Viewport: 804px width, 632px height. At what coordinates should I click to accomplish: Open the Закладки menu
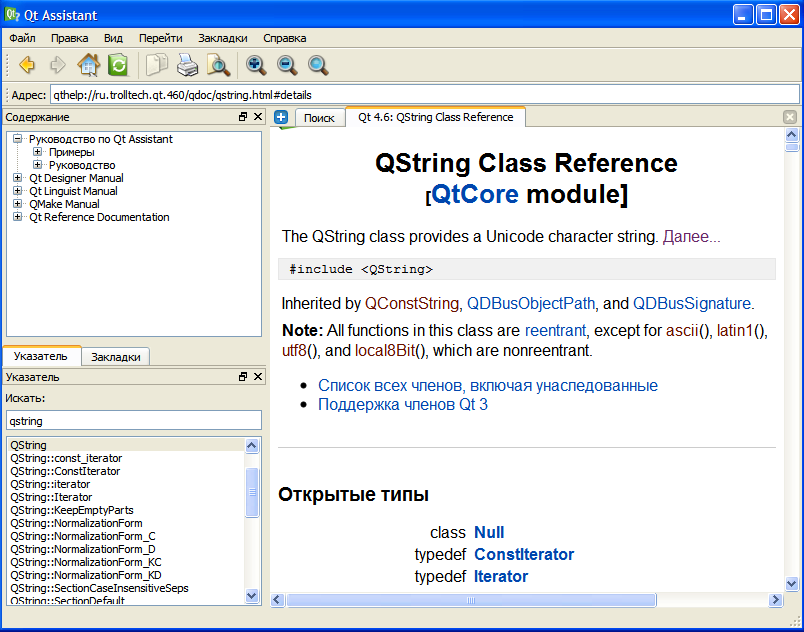[x=222, y=38]
